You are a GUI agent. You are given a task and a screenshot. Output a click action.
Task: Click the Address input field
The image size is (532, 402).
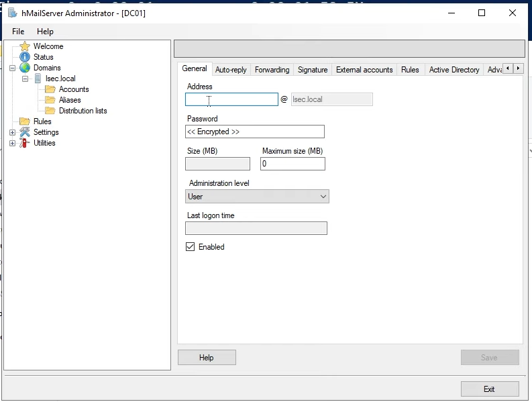click(231, 99)
